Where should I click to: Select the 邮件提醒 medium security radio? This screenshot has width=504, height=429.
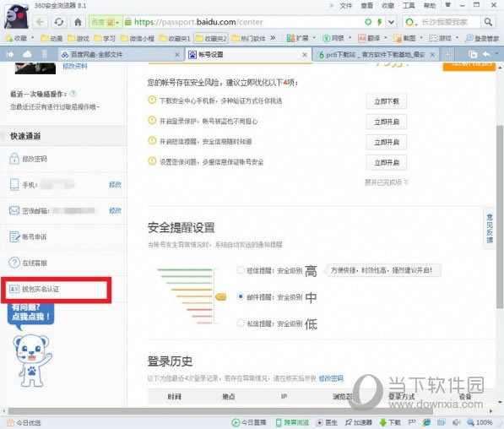click(241, 296)
